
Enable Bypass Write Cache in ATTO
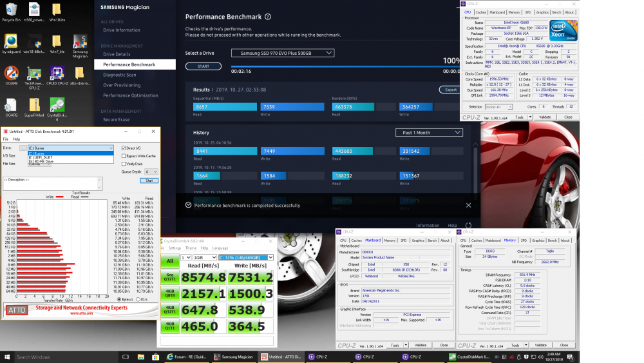click(x=124, y=156)
